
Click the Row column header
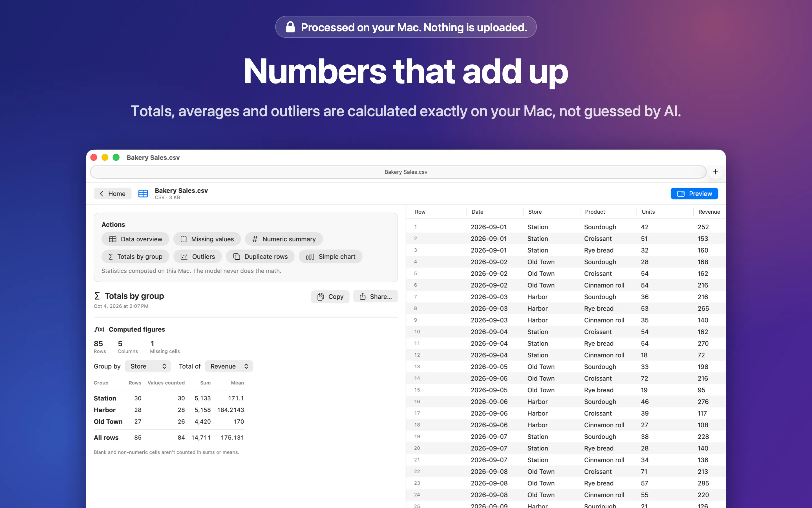point(420,212)
